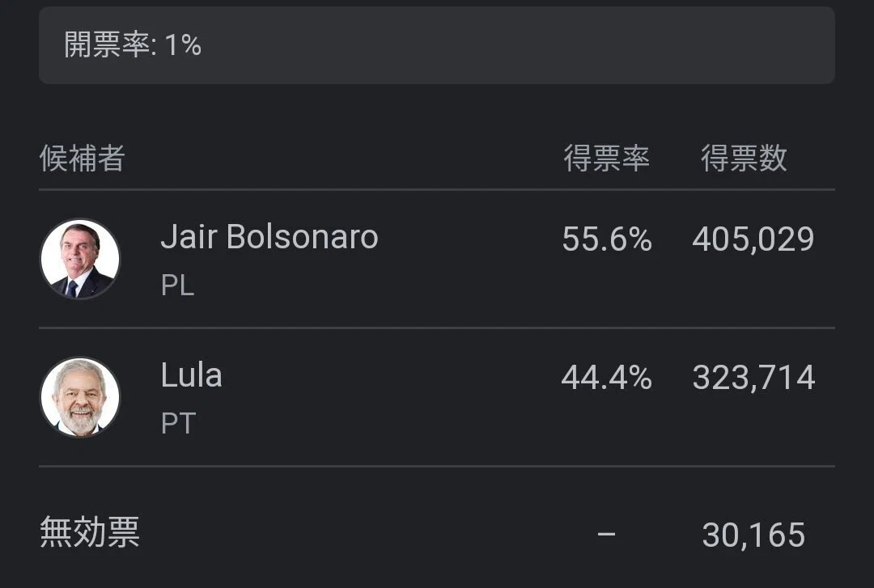The height and width of the screenshot is (588, 874).
Task: Click the 開票率: 1% status box
Action: [437, 45]
